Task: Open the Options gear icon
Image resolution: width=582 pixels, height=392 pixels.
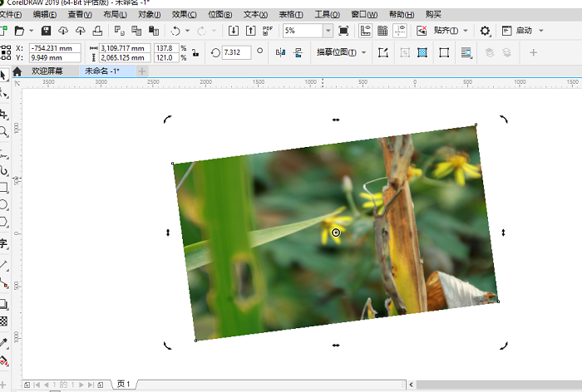Action: coord(485,31)
